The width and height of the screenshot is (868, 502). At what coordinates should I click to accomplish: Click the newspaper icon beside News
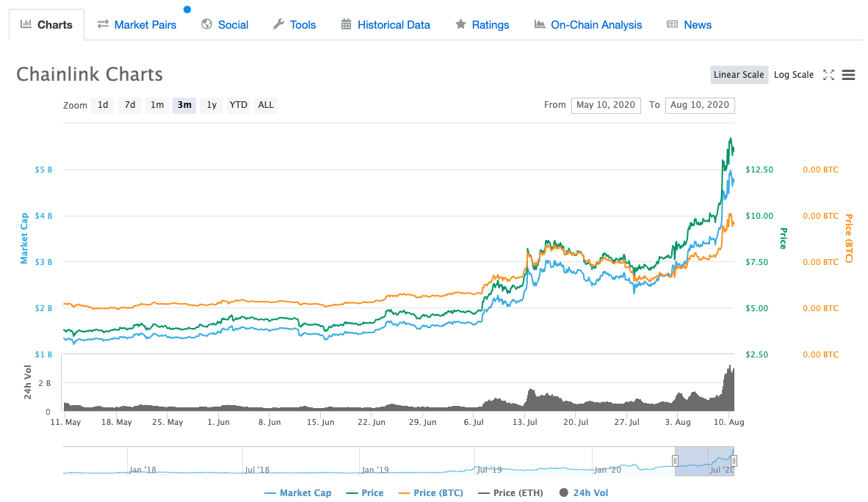[x=672, y=23]
